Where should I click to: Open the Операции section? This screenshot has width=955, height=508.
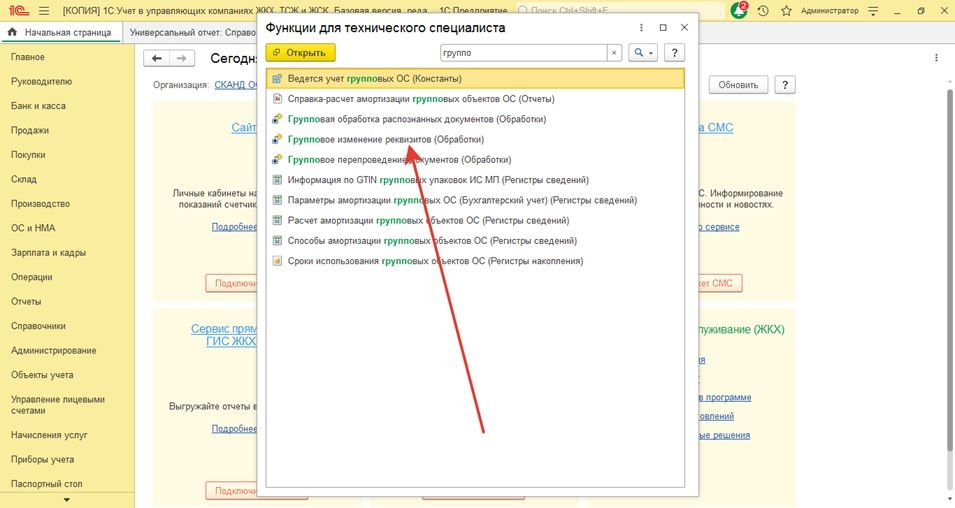32,277
